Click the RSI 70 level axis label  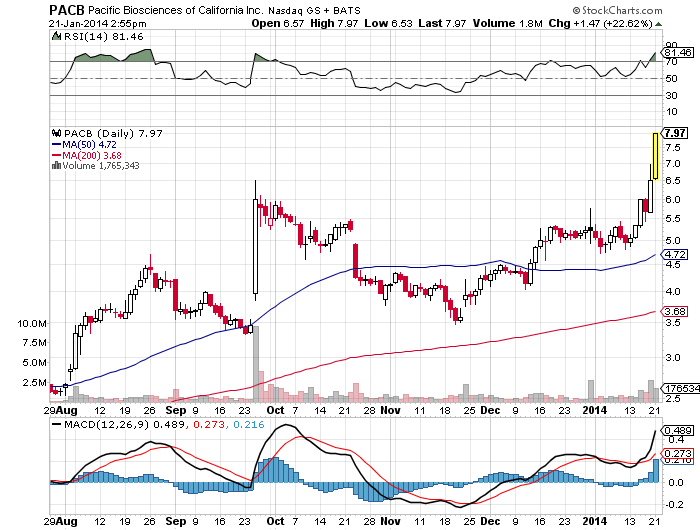pyautogui.click(x=671, y=62)
